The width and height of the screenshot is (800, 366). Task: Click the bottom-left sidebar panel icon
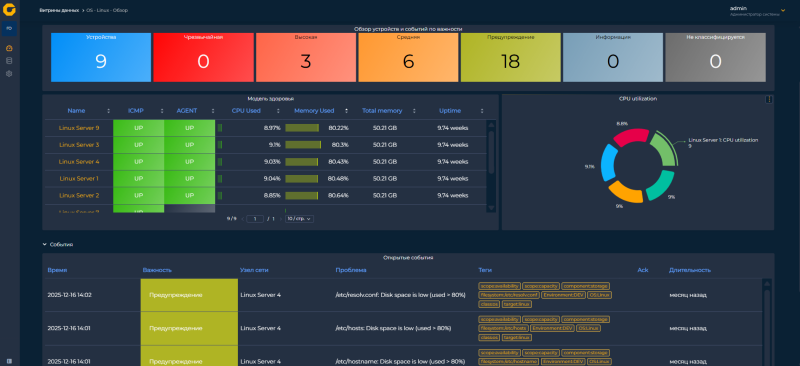[x=9, y=361]
